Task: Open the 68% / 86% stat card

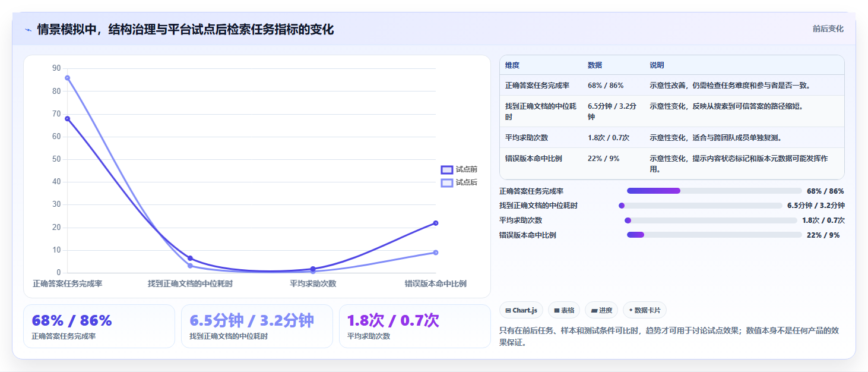Action: 99,326
